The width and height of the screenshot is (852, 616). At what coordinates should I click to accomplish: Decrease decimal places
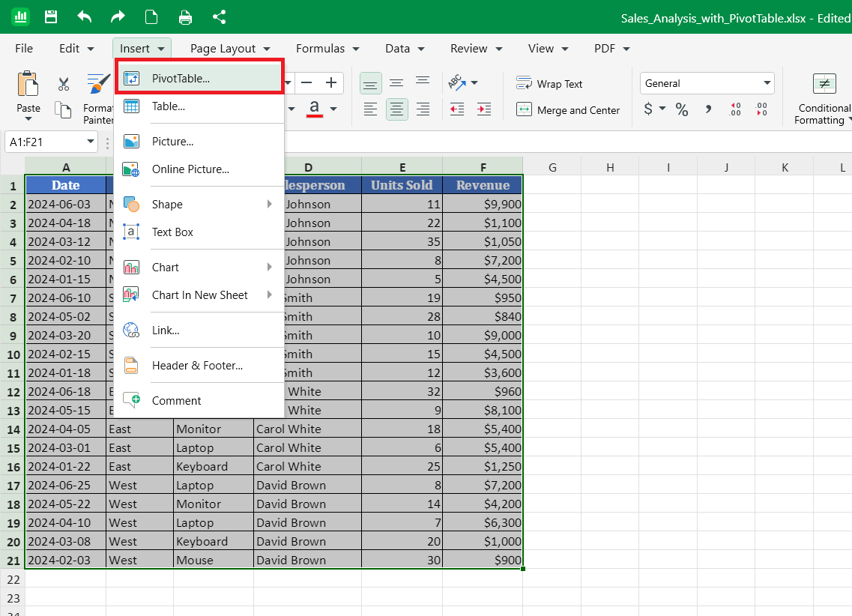pyautogui.click(x=761, y=109)
